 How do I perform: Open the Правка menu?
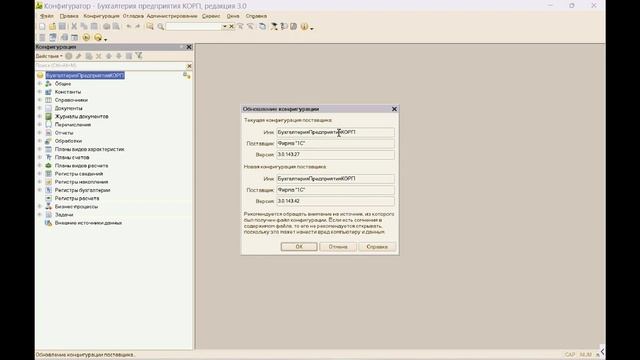69,16
